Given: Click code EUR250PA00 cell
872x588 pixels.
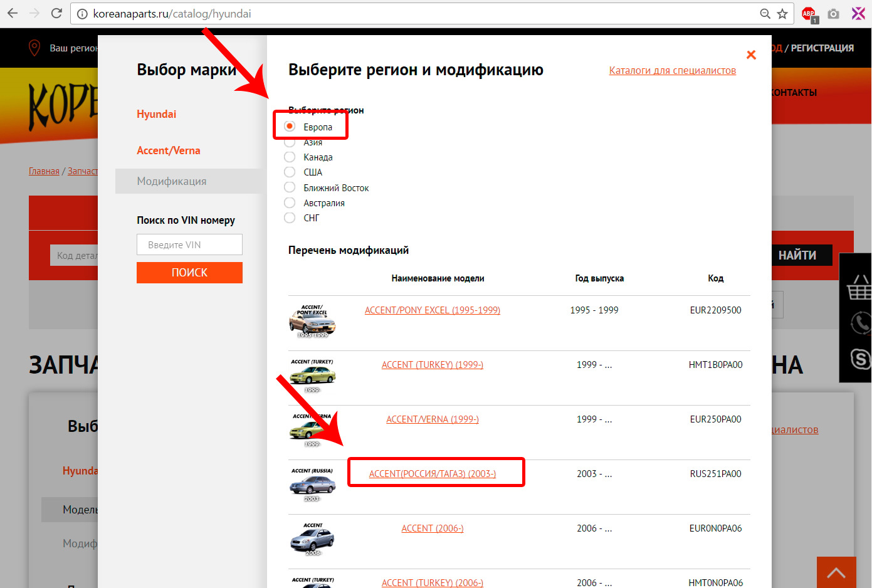Looking at the screenshot, I should coord(715,419).
